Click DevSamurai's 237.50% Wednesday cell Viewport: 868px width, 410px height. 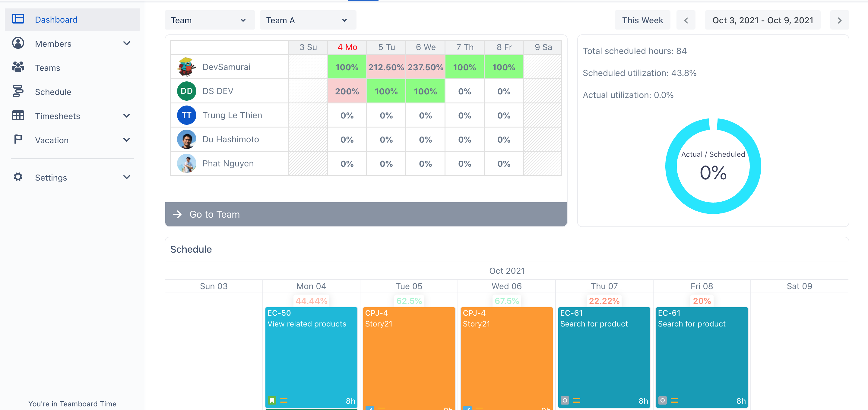point(425,67)
